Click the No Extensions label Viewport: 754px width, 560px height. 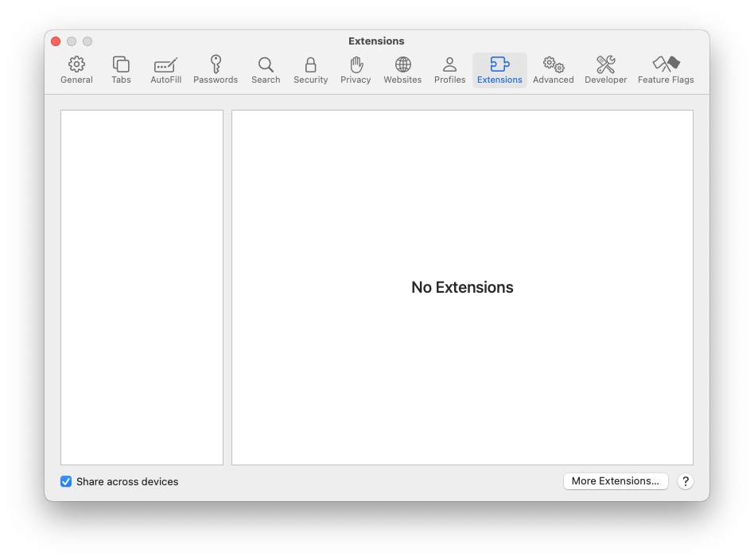point(462,287)
